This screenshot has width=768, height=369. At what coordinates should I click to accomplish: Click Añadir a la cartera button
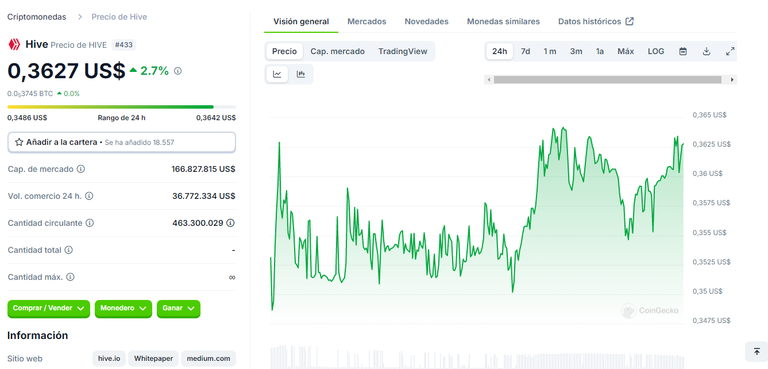(x=121, y=142)
